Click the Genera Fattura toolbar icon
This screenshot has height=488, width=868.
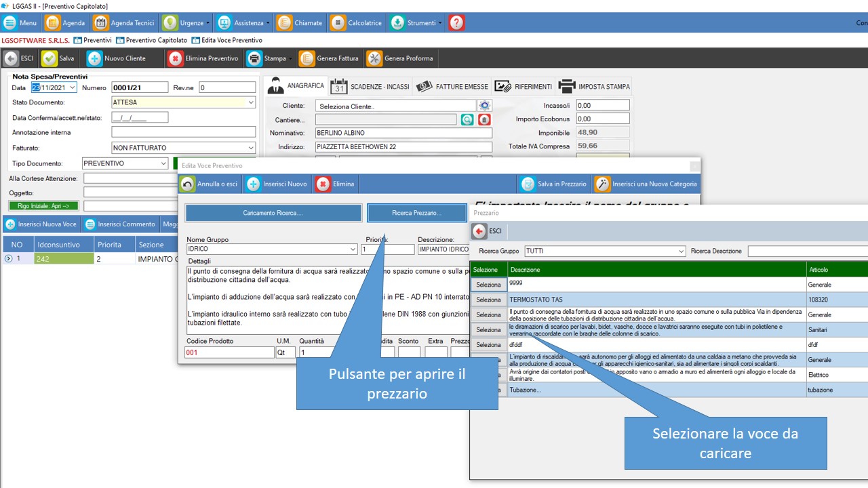(x=307, y=58)
